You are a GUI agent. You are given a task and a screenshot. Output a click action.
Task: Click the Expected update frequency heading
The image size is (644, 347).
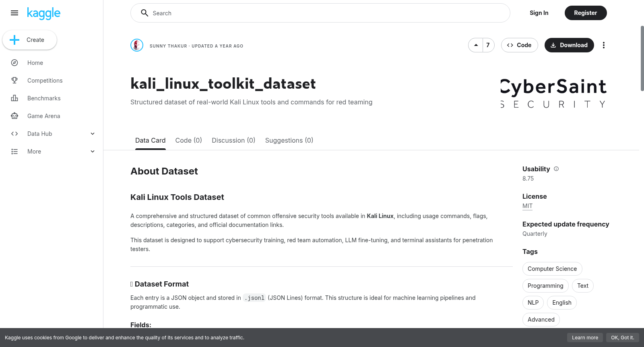click(x=566, y=224)
